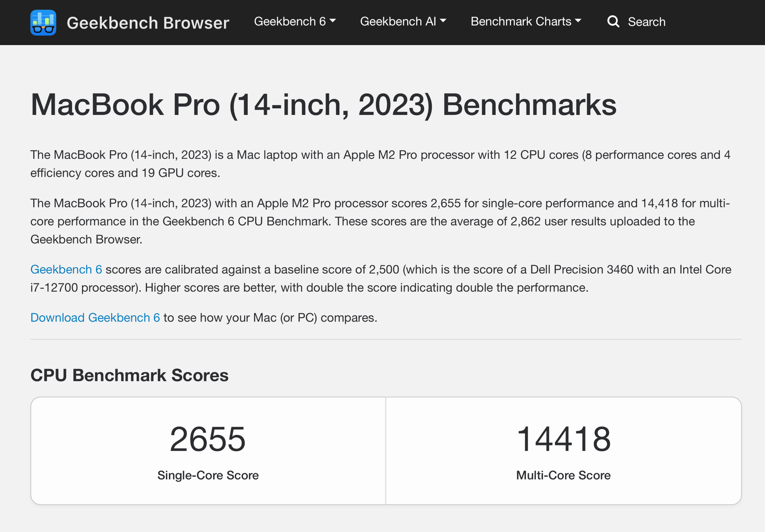The height and width of the screenshot is (532, 765).
Task: Click the caret arrow beside Geekbench AI
Action: [x=443, y=21]
